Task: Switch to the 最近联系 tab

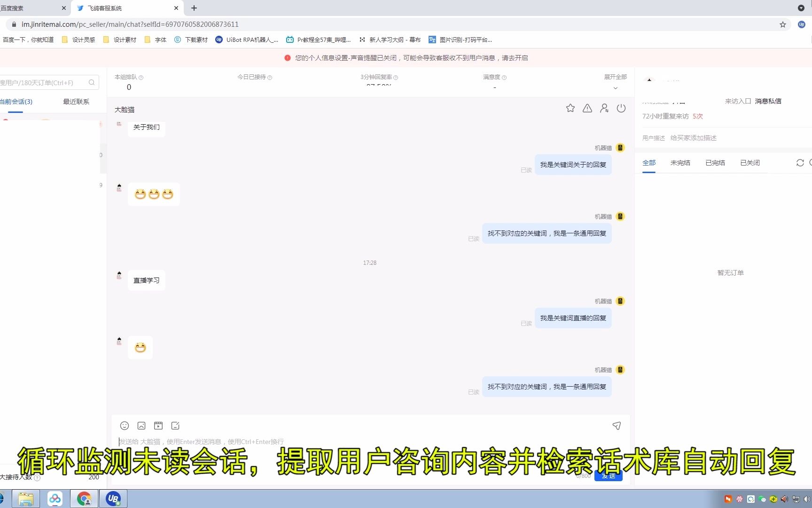Action: 75,101
